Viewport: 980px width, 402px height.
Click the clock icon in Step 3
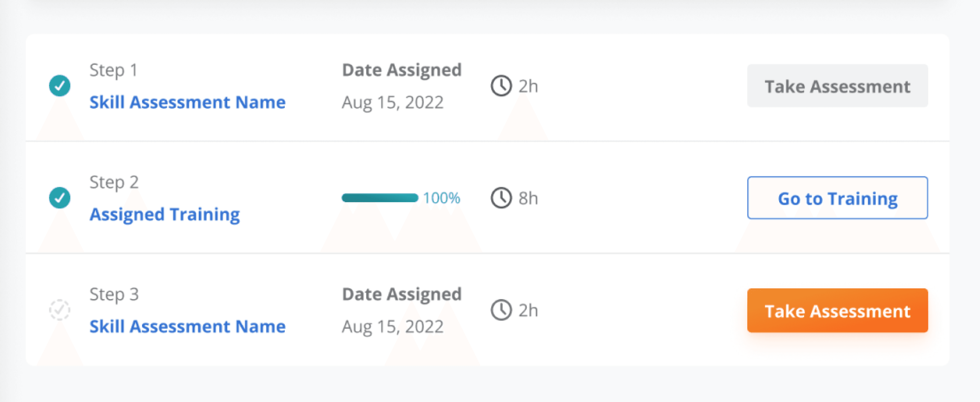coord(501,310)
